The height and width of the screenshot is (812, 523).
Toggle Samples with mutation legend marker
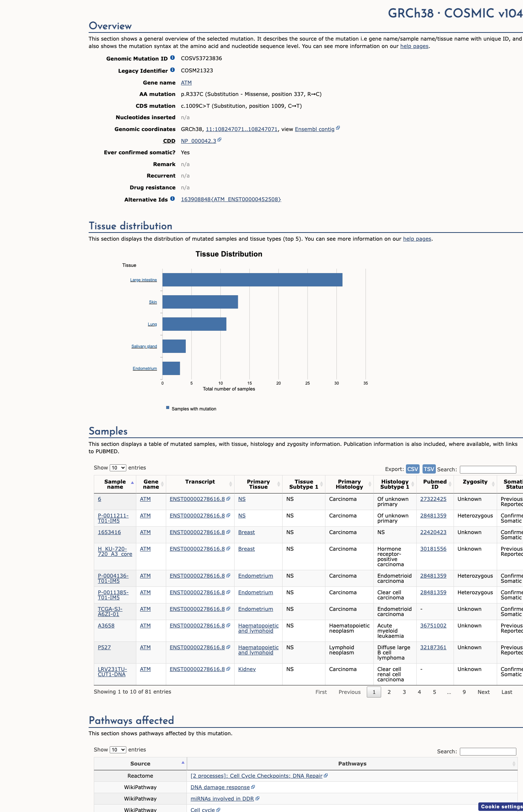[168, 408]
